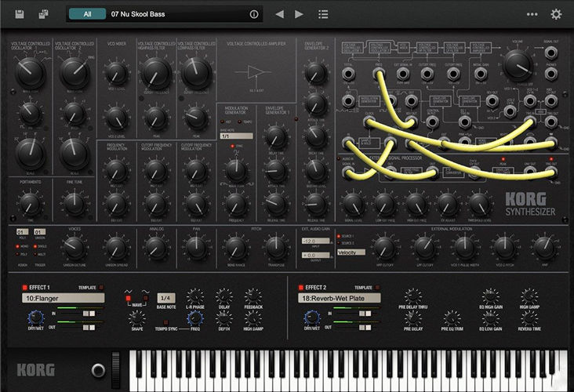The image size is (574, 392).
Task: Open the 10:Flanger effect selector
Action: pyautogui.click(x=63, y=299)
